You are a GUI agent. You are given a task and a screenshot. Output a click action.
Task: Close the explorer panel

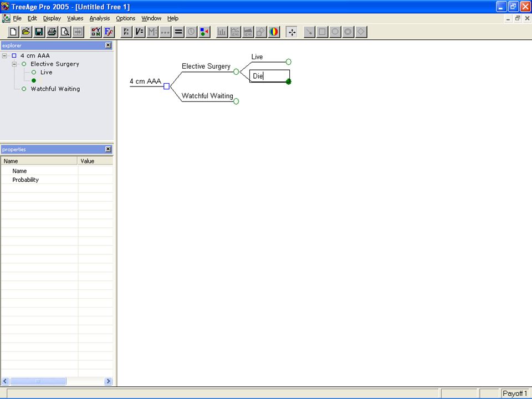click(108, 45)
